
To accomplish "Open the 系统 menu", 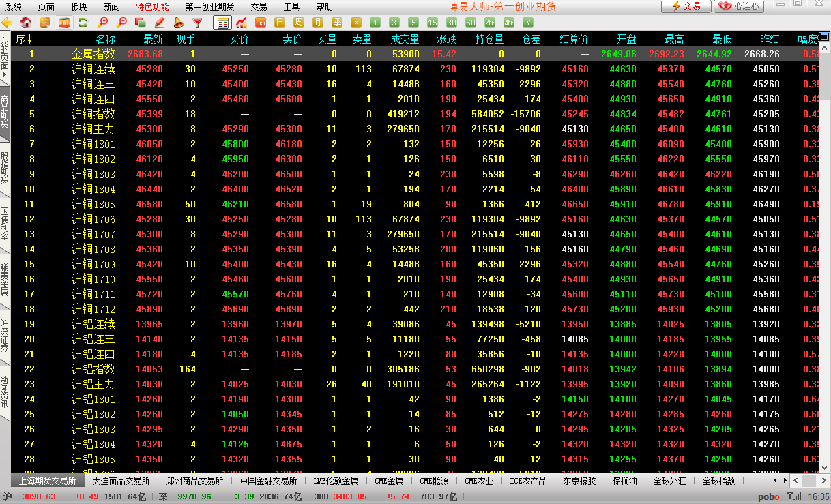I will [x=14, y=7].
